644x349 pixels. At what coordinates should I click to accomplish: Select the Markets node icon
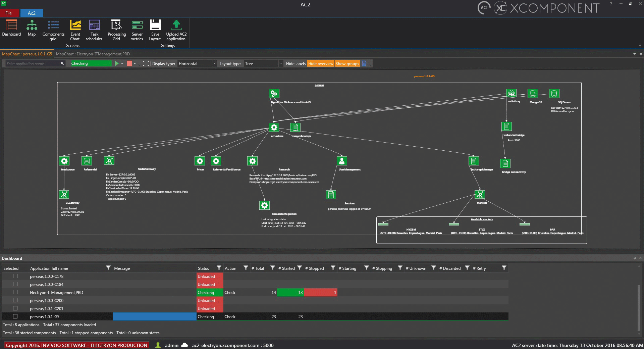pos(480,194)
